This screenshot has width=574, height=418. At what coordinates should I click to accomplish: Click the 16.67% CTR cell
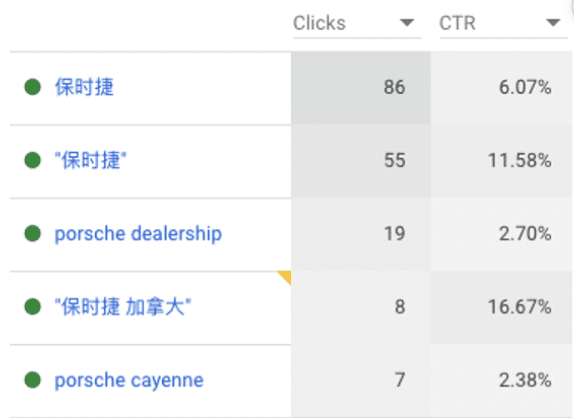502,307
